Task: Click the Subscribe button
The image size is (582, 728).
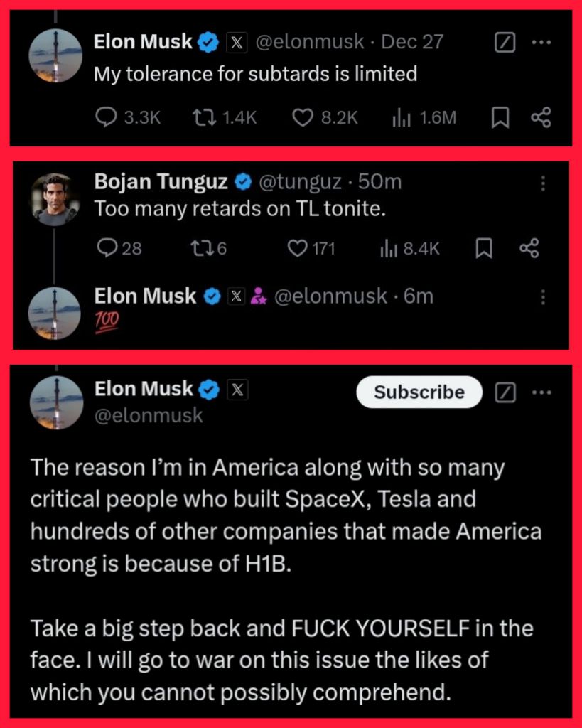Action: click(x=419, y=392)
